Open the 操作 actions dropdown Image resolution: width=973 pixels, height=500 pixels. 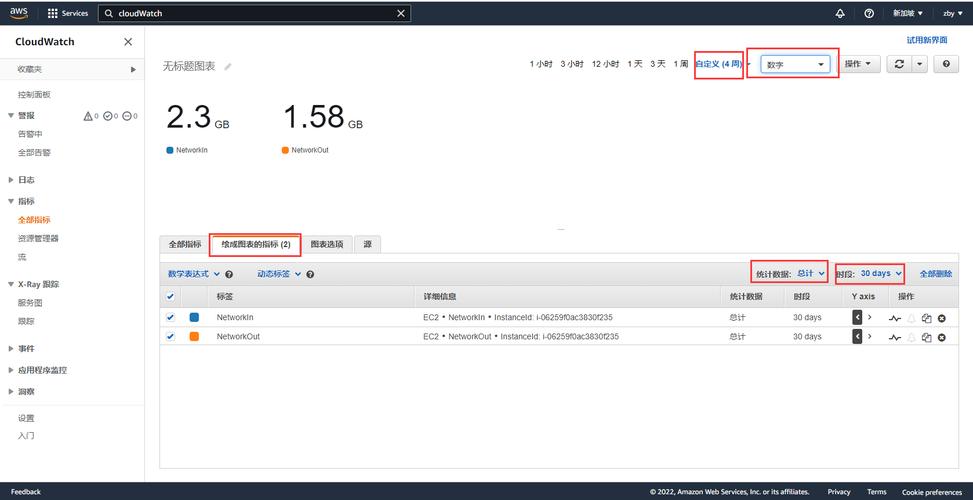coord(859,64)
